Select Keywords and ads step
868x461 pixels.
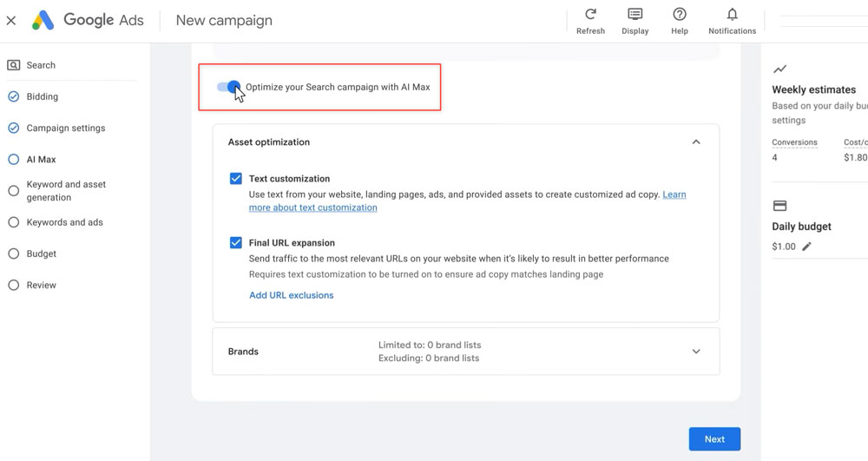(x=64, y=222)
